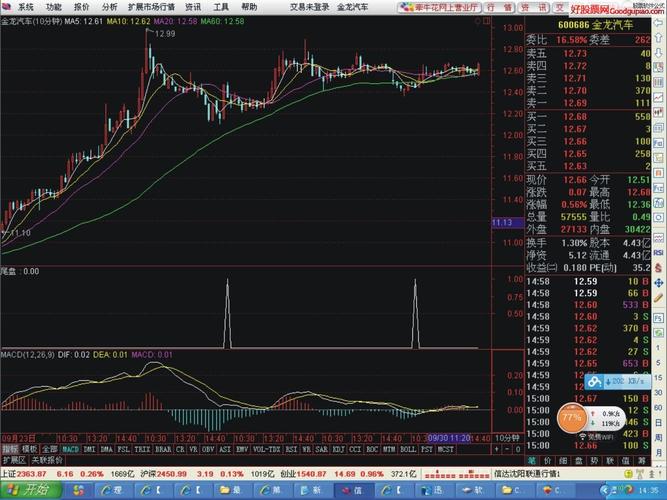Select the RSI indicator tab
This screenshot has height=500, width=667.
(291, 449)
